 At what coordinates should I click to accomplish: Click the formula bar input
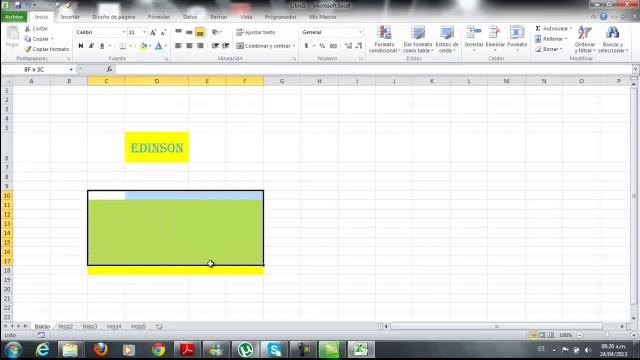click(x=373, y=69)
